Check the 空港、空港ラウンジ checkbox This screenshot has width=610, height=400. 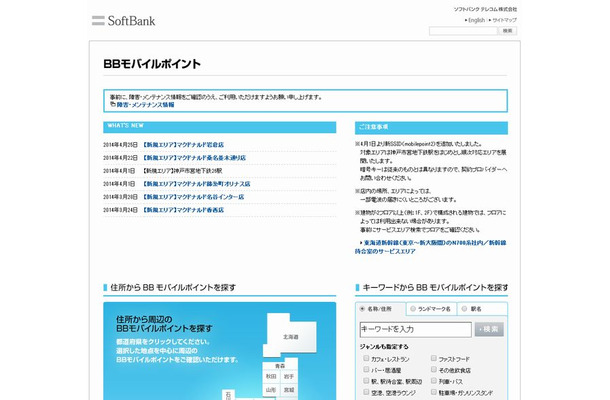tap(366, 392)
